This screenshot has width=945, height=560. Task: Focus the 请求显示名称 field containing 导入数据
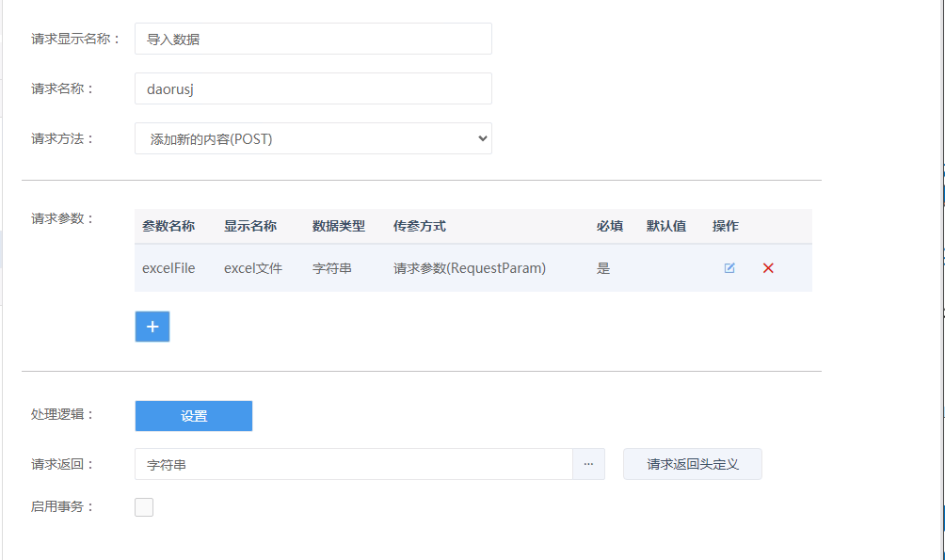312,39
